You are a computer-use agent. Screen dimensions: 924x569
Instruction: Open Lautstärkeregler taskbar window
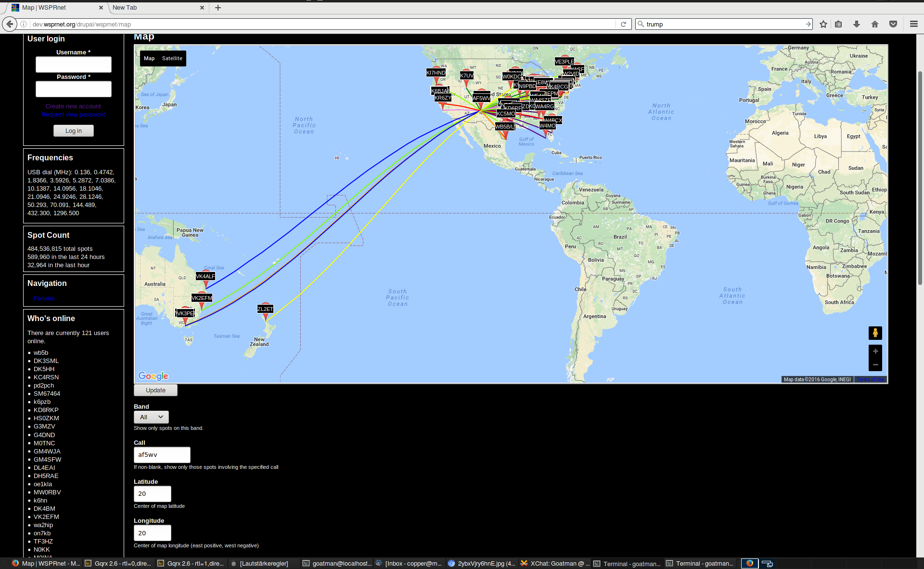[x=263, y=563]
